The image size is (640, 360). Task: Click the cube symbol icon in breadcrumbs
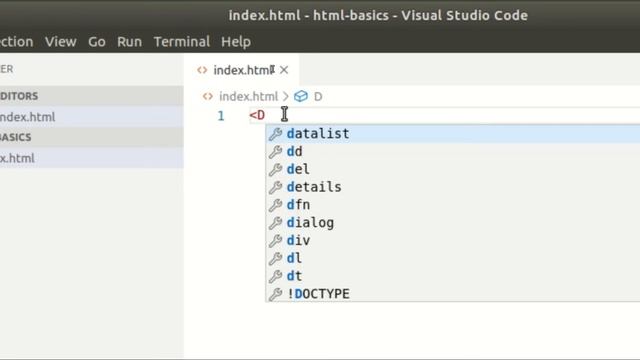pyautogui.click(x=301, y=96)
